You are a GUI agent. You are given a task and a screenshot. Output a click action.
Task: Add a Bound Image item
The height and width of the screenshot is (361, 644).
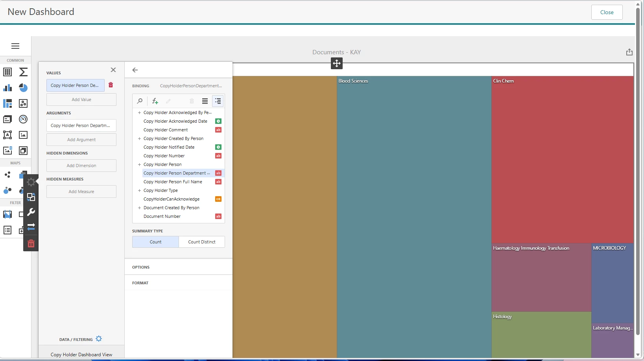click(7, 151)
